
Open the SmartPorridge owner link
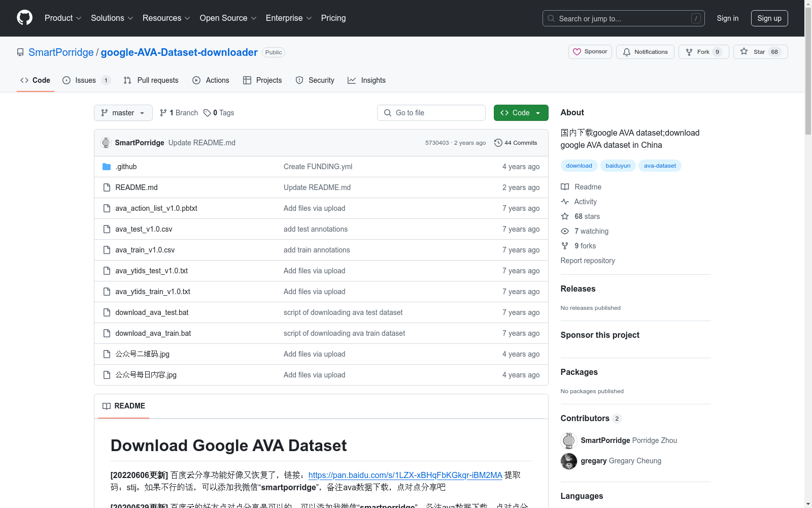pos(61,52)
